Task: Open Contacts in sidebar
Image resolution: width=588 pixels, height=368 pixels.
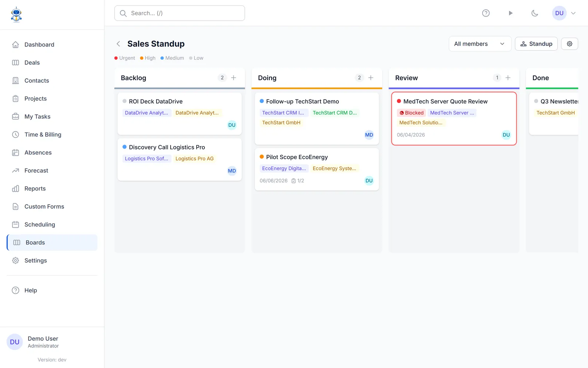Action: point(52,81)
